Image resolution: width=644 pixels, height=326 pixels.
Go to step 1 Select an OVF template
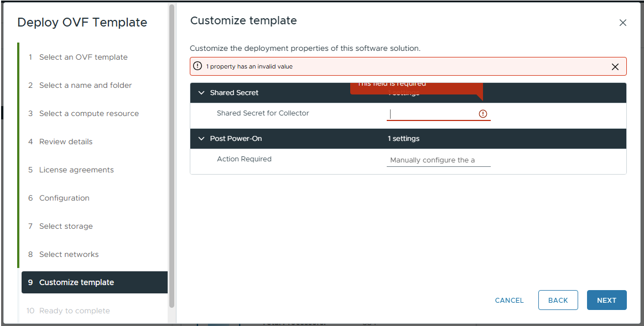(78, 57)
